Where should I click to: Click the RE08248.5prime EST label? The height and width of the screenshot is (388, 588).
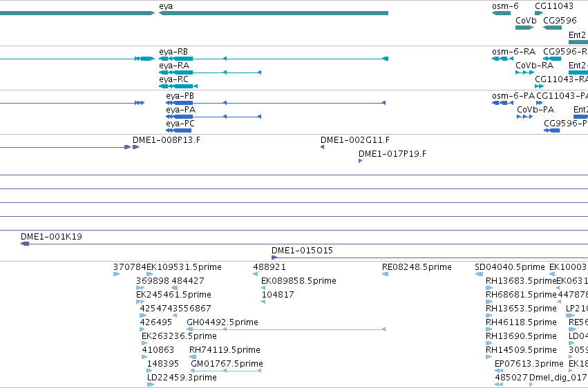[x=417, y=266]
